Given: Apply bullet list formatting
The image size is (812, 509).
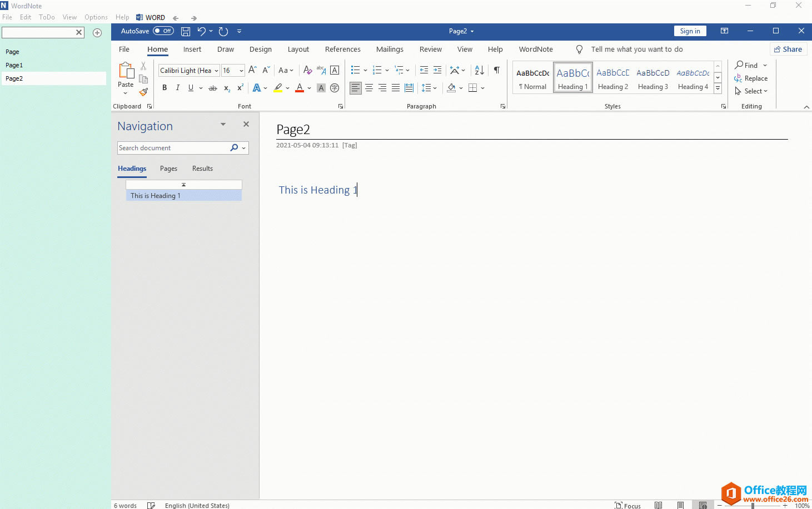Looking at the screenshot, I should (x=355, y=70).
